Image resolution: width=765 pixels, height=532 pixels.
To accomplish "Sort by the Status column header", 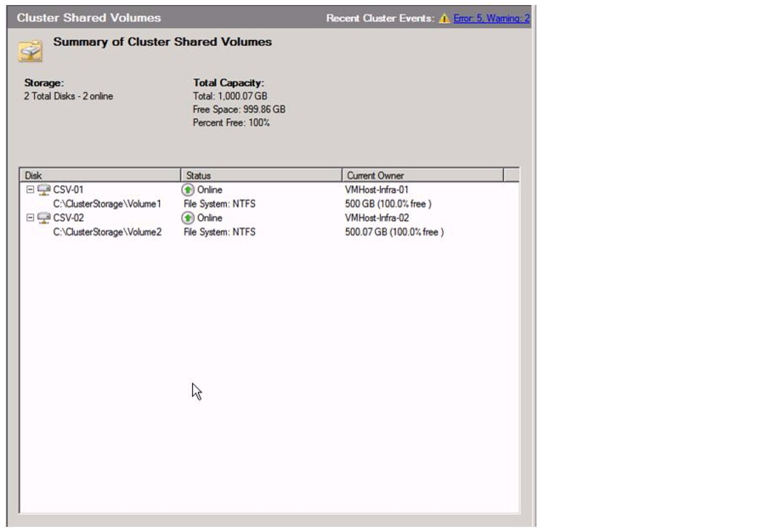I will [261, 175].
